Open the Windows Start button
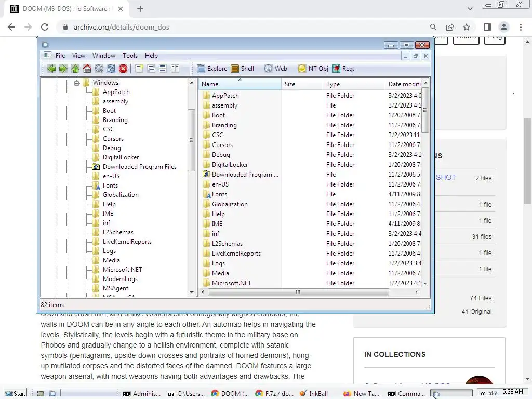Viewport: 532px width, 399px height. click(x=15, y=393)
